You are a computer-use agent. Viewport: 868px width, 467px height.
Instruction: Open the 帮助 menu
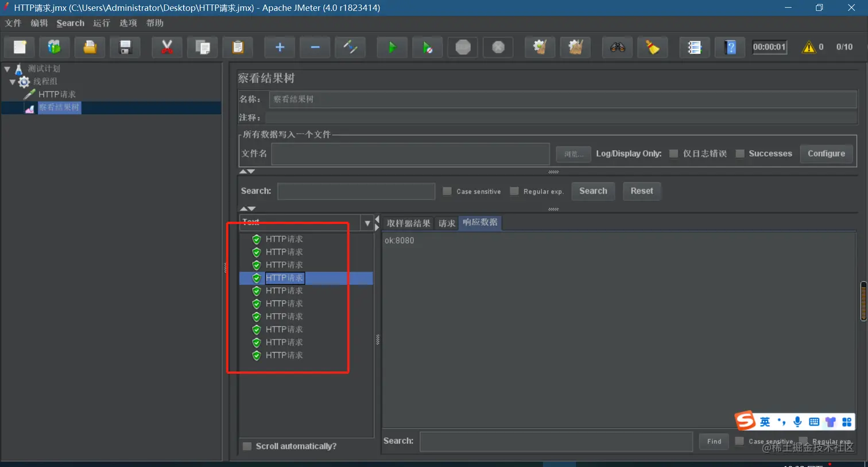pos(155,23)
